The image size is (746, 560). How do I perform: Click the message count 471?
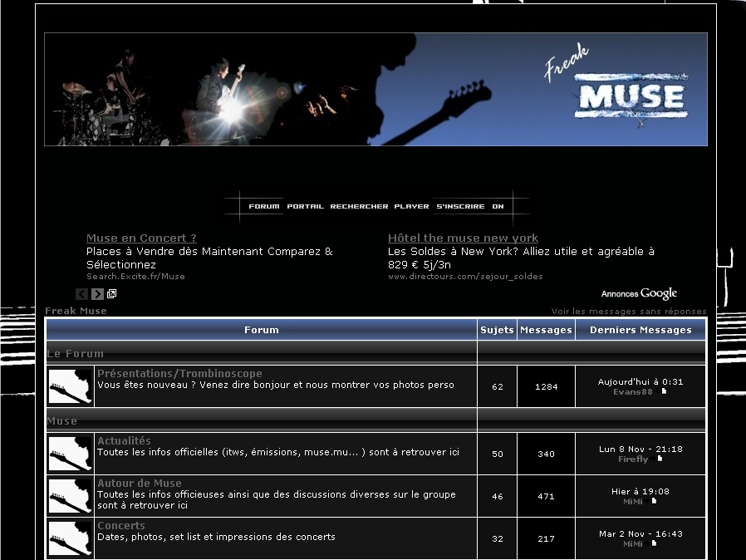(546, 496)
